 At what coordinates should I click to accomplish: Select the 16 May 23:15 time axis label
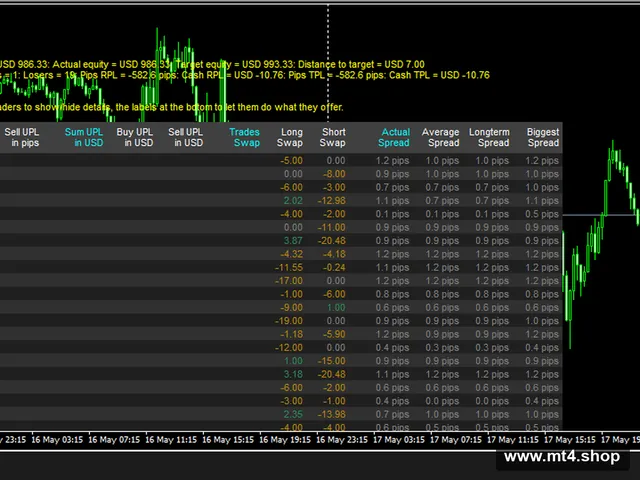click(342, 440)
